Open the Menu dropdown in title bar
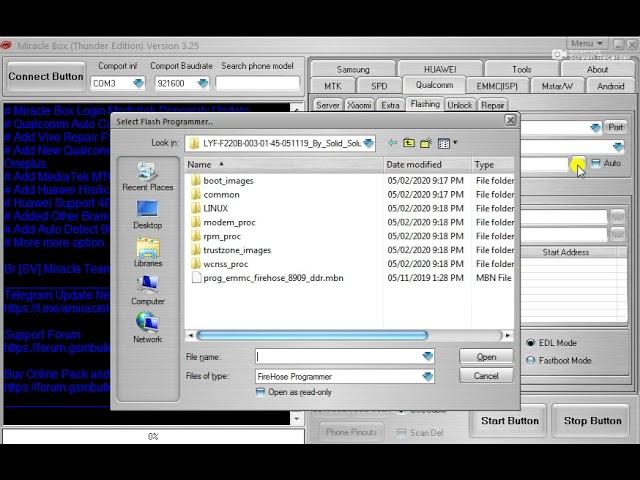 click(x=587, y=43)
